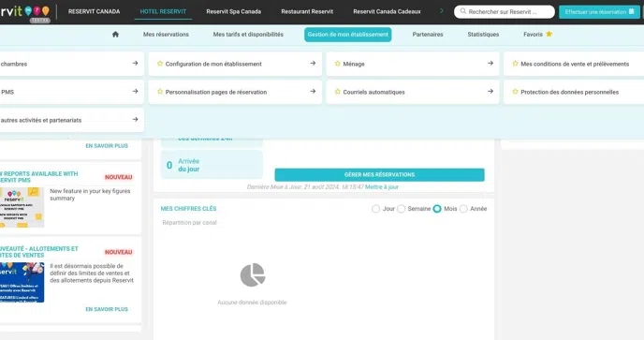Click Courriels automatiques favorite star
644x340 pixels.
pos(337,92)
